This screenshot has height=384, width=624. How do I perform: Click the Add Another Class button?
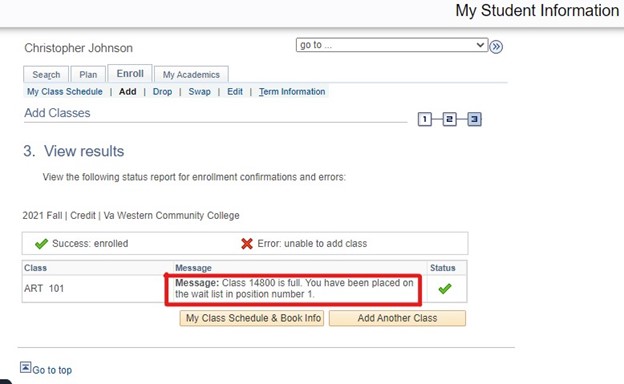(x=397, y=318)
